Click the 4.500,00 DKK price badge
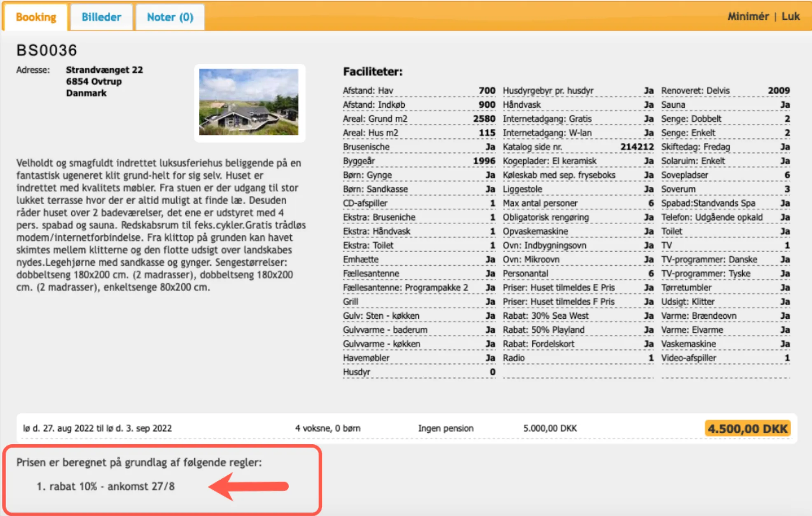The image size is (812, 516). (747, 429)
